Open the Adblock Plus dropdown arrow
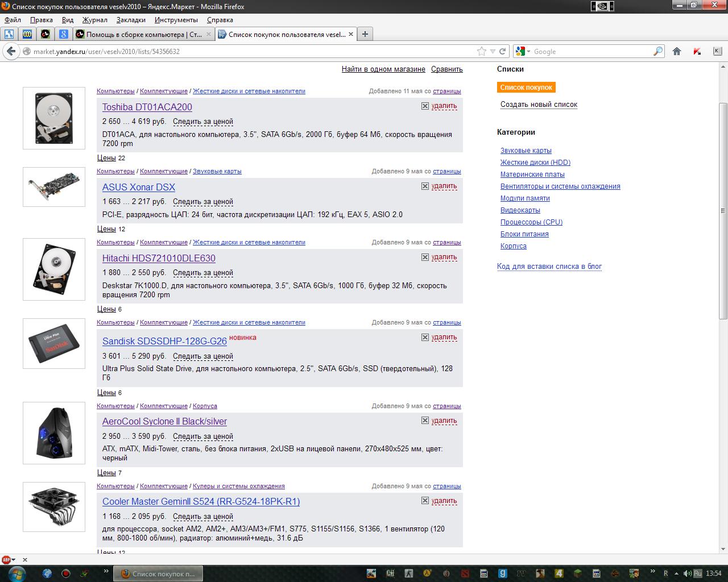 14,560
